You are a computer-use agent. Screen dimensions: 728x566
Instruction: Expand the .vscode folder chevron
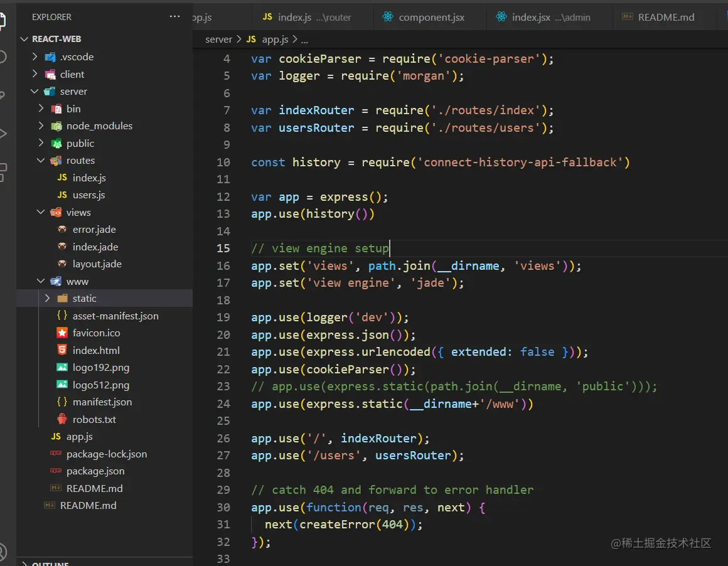tap(35, 56)
